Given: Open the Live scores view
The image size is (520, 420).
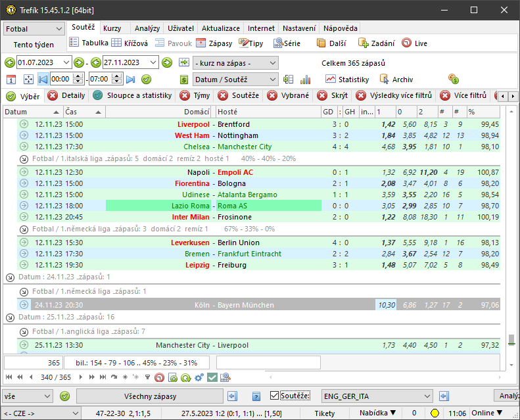Looking at the screenshot, I should pyautogui.click(x=414, y=43).
